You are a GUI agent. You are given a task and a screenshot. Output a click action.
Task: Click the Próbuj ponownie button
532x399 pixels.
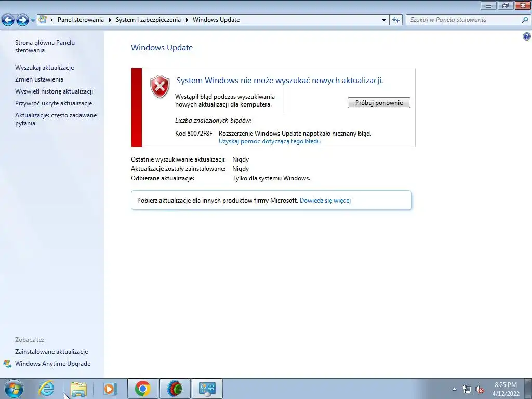tap(379, 103)
